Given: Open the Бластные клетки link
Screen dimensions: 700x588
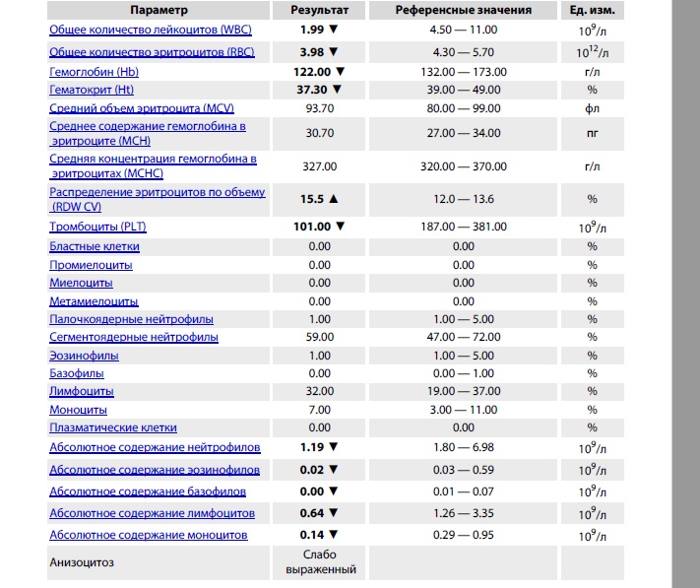Looking at the screenshot, I should [95, 245].
